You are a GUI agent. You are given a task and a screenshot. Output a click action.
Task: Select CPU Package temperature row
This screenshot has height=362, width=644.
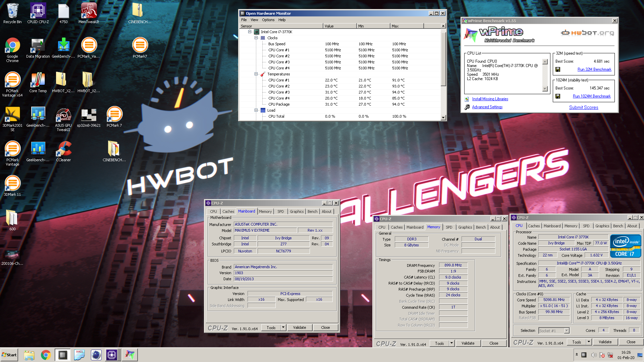pos(340,104)
